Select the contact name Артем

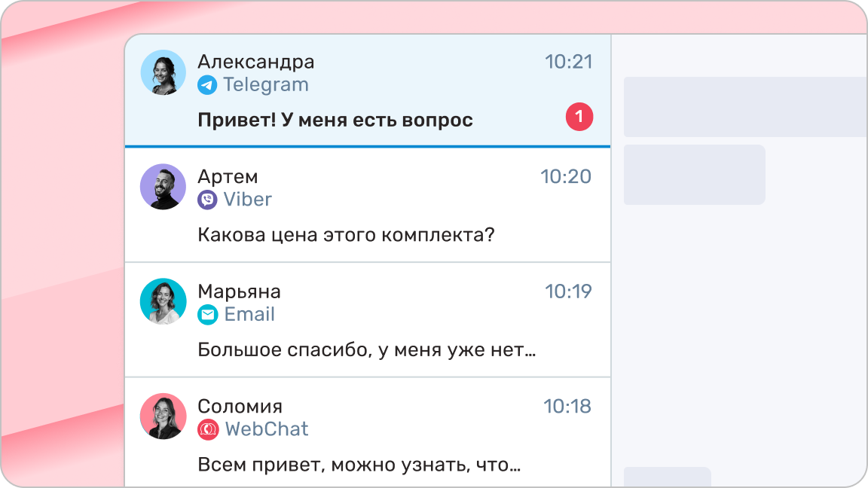(x=228, y=177)
